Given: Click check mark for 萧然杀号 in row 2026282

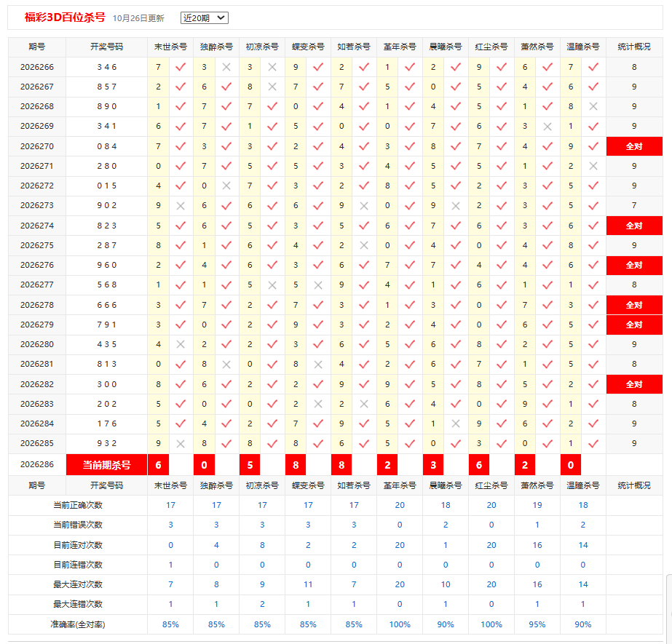Looking at the screenshot, I should click(x=548, y=384).
